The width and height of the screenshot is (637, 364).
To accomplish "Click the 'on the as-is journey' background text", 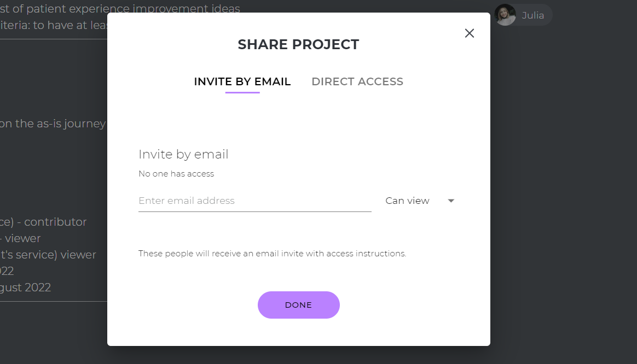I will click(53, 124).
